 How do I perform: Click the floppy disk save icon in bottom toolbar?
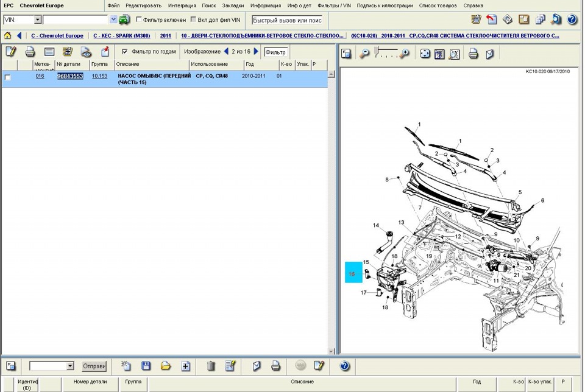[x=146, y=366]
